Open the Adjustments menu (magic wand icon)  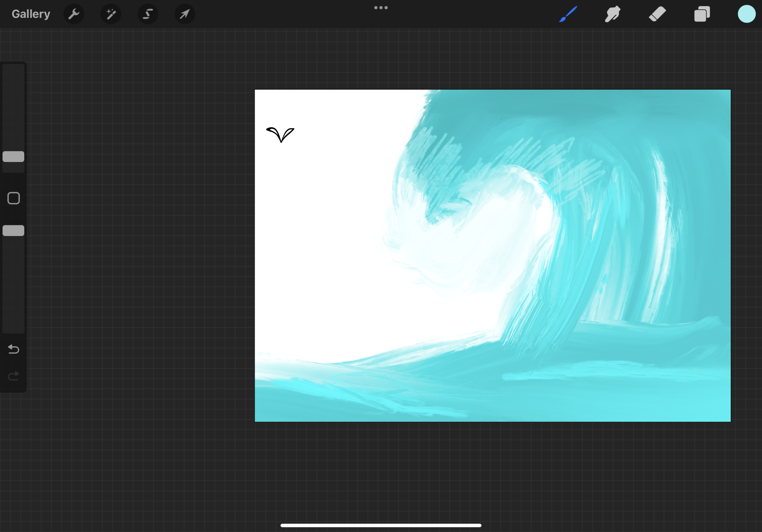tap(110, 14)
